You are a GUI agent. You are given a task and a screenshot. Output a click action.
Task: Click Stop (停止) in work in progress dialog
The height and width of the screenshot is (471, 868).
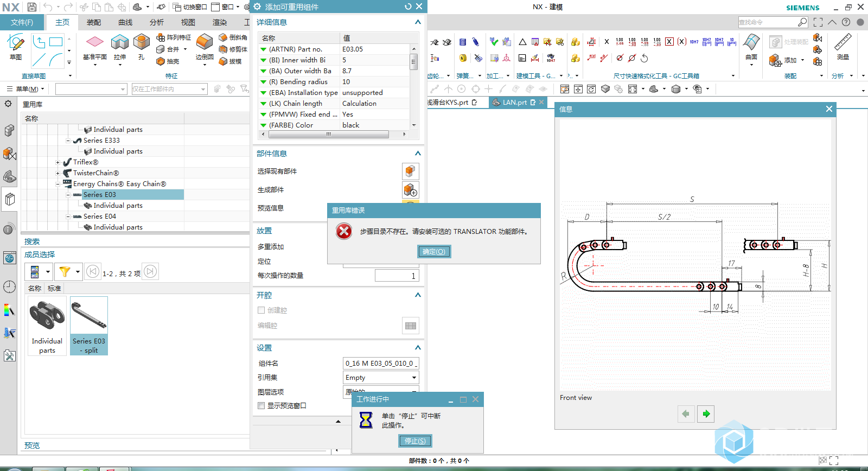pyautogui.click(x=415, y=441)
